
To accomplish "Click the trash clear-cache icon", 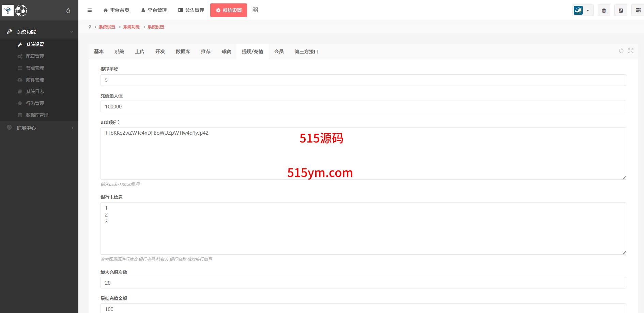I will [x=604, y=11].
